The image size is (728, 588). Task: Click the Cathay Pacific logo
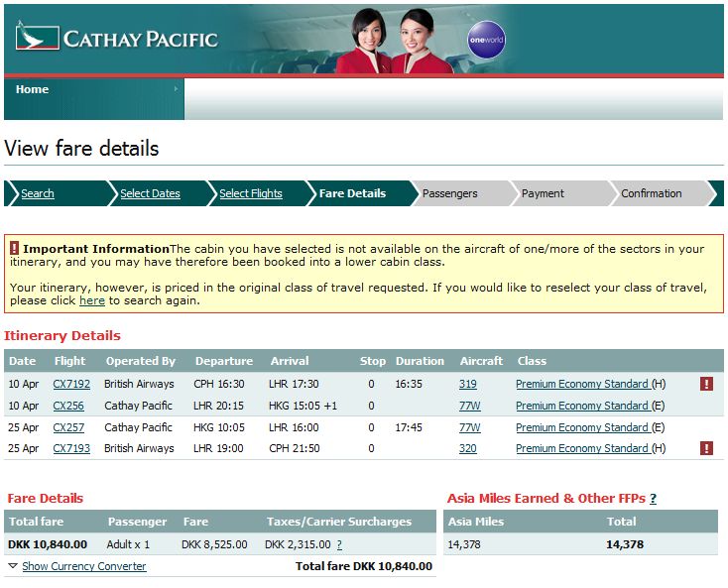pos(116,39)
